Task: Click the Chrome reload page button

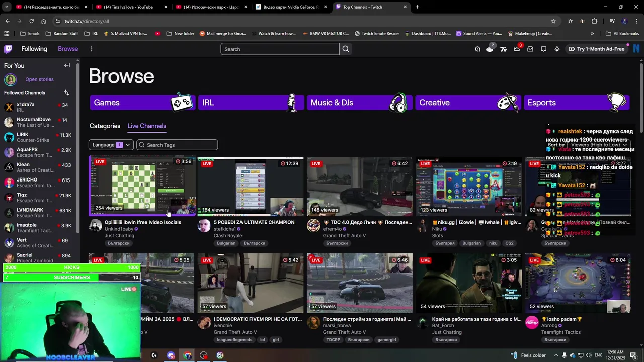Action: pos(31,21)
